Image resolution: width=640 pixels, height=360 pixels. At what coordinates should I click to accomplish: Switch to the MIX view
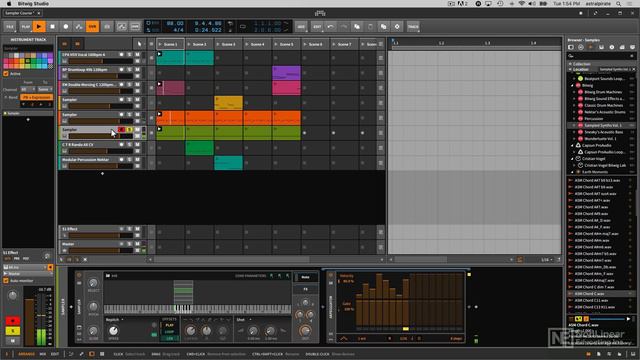click(x=43, y=354)
